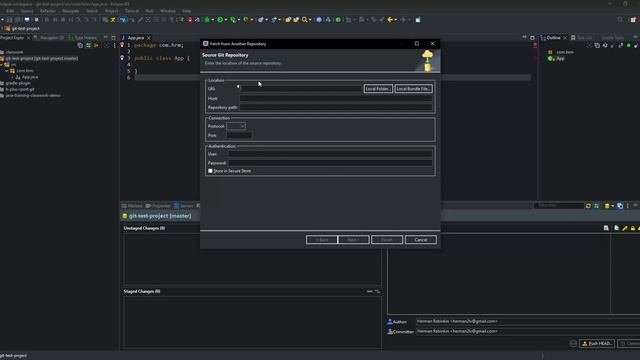Cancel the Fetch from Another Repository dialog

(x=420, y=240)
